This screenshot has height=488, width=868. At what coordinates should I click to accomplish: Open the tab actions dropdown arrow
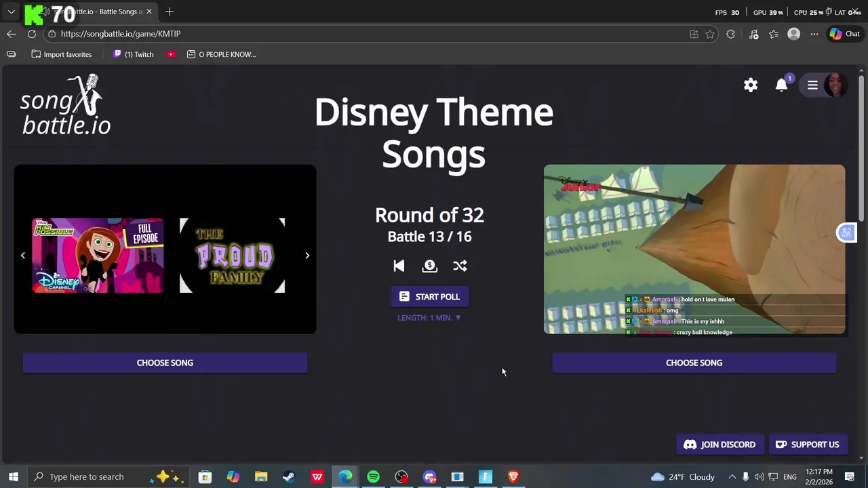(x=11, y=12)
